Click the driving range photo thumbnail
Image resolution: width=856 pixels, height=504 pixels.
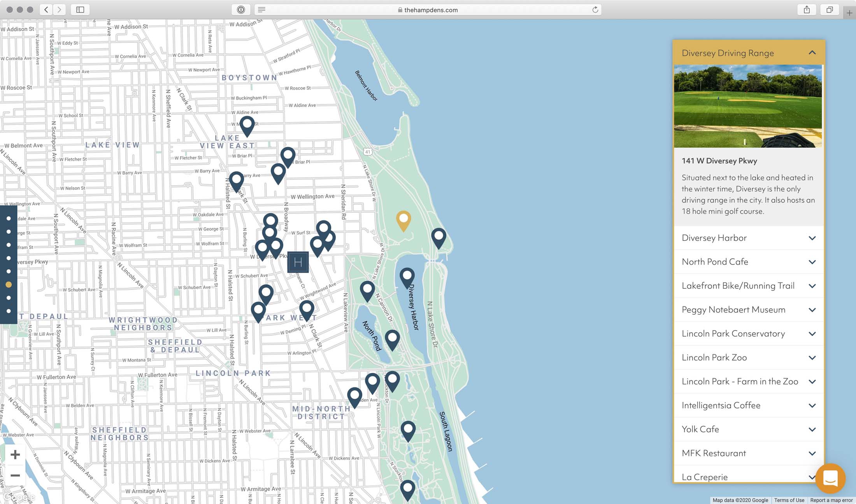(x=748, y=106)
